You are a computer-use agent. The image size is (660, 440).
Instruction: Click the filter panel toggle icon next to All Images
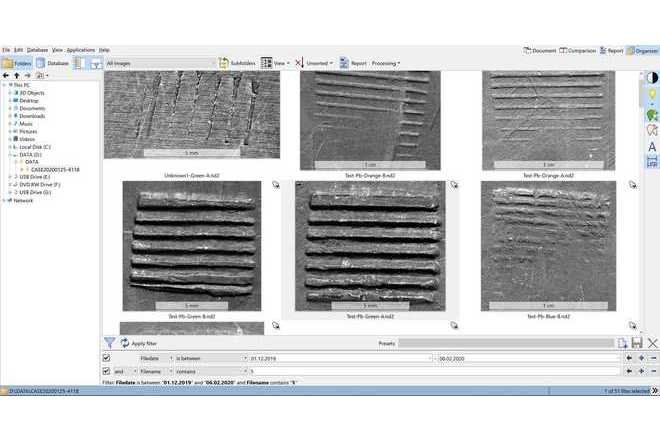coord(96,64)
